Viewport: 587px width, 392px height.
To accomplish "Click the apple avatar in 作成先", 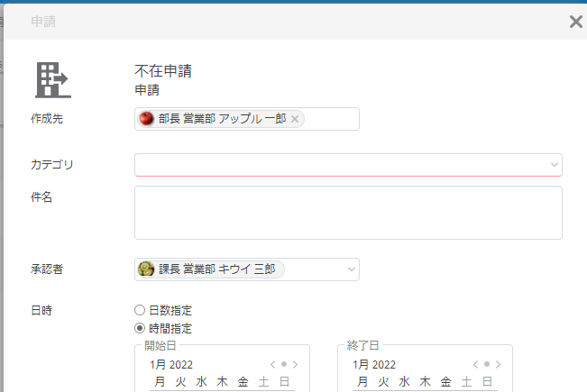I will (x=146, y=119).
